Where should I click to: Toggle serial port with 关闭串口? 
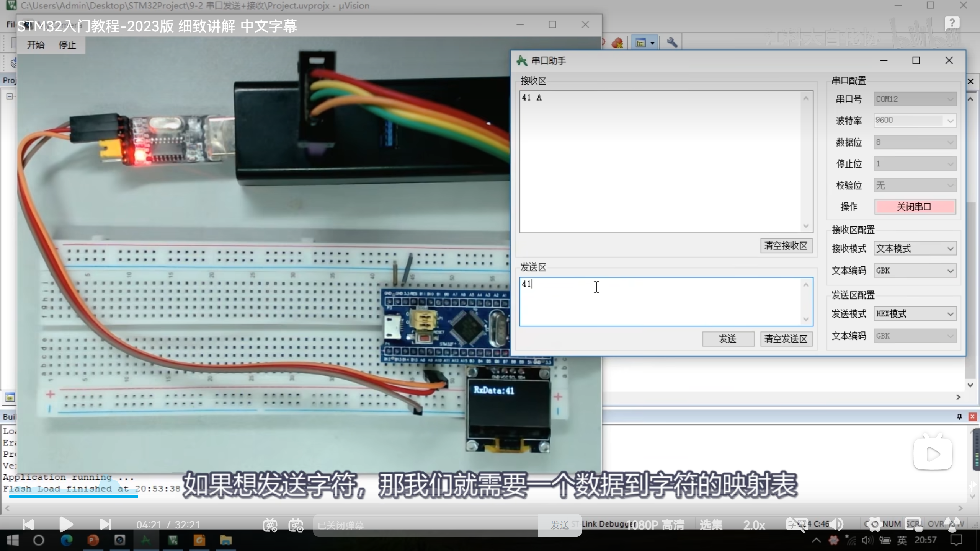click(x=915, y=207)
